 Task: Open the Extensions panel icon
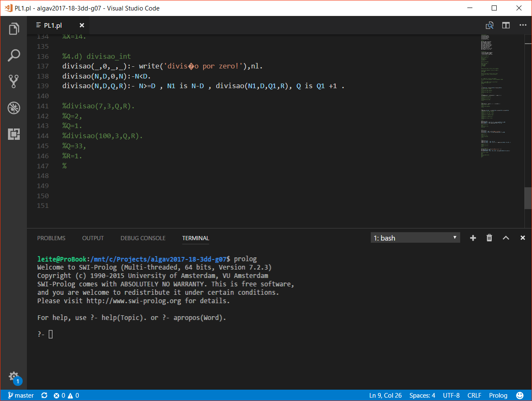click(14, 134)
